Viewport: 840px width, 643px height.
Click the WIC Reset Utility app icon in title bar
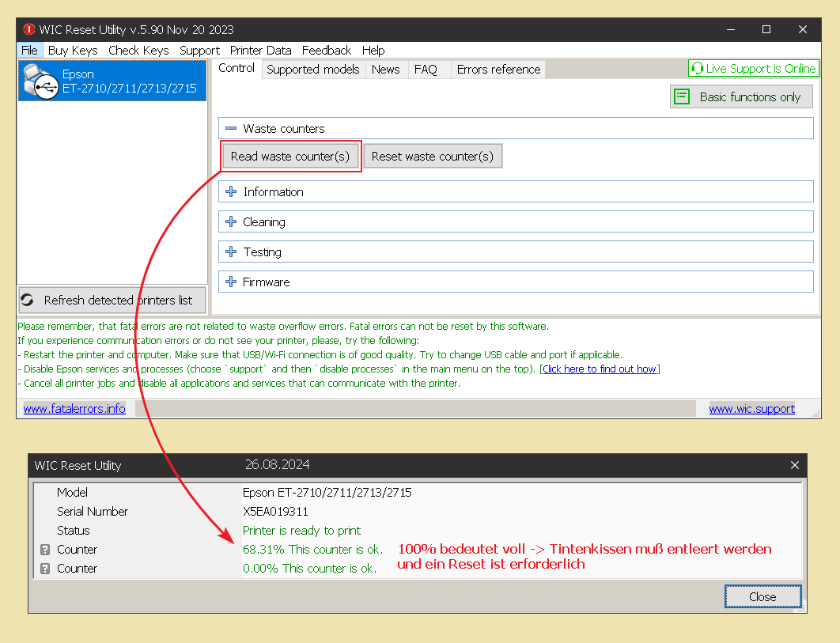tap(29, 29)
